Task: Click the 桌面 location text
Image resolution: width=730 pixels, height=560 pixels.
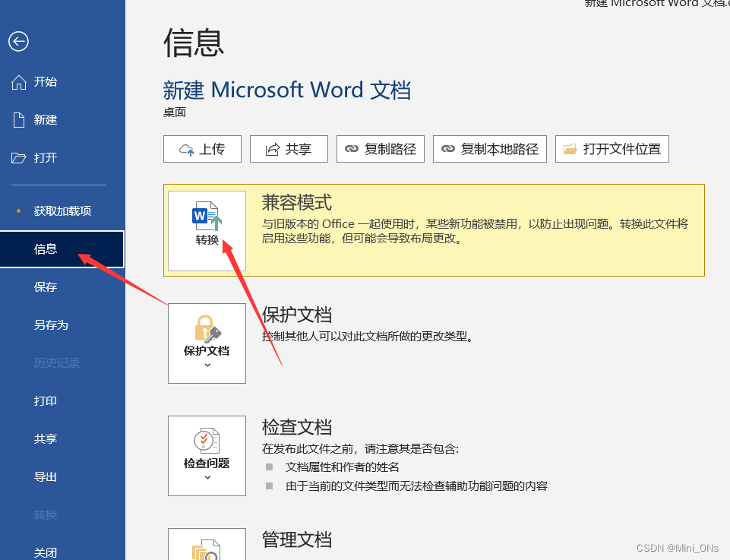Action: tap(175, 112)
